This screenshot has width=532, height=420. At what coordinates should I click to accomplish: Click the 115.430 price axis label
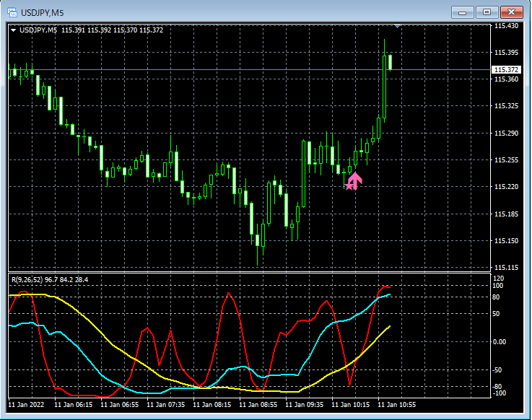pyautogui.click(x=506, y=26)
